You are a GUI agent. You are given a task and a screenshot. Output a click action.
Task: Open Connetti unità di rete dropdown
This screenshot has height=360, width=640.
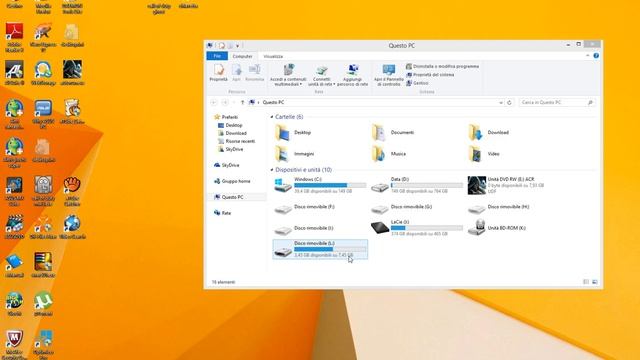[x=321, y=75]
